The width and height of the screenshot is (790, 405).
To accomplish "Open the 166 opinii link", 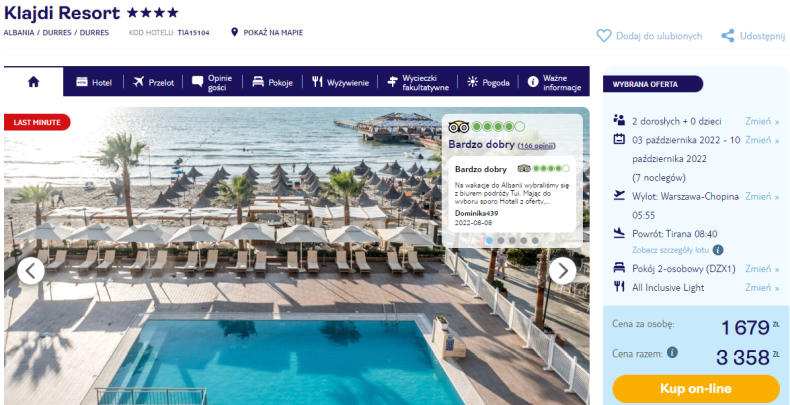I will click(x=537, y=146).
